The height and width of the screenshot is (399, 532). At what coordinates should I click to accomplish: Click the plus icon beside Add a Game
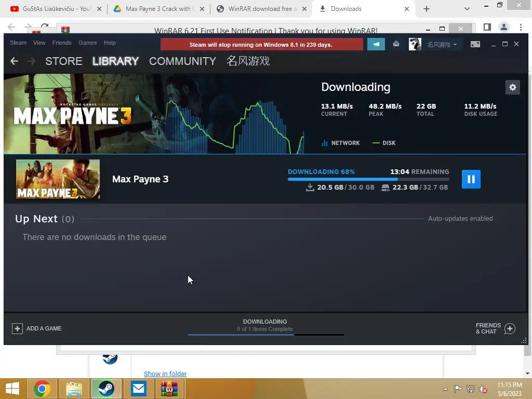[x=17, y=328]
